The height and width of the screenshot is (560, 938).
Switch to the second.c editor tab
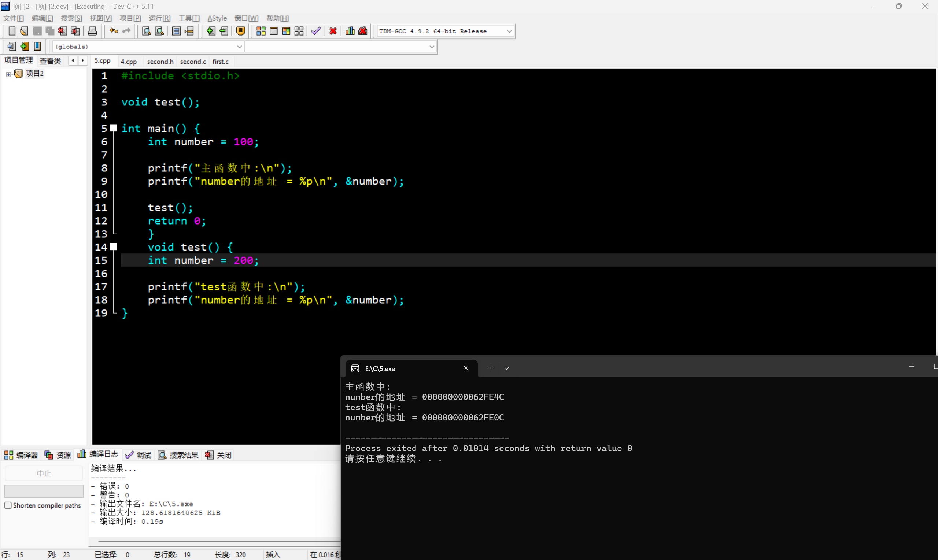[193, 62]
